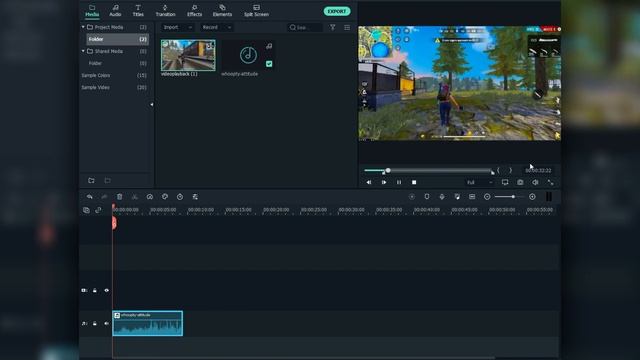The image size is (640, 360).
Task: Select the highlighted Folder under Project Media
Action: click(x=118, y=39)
